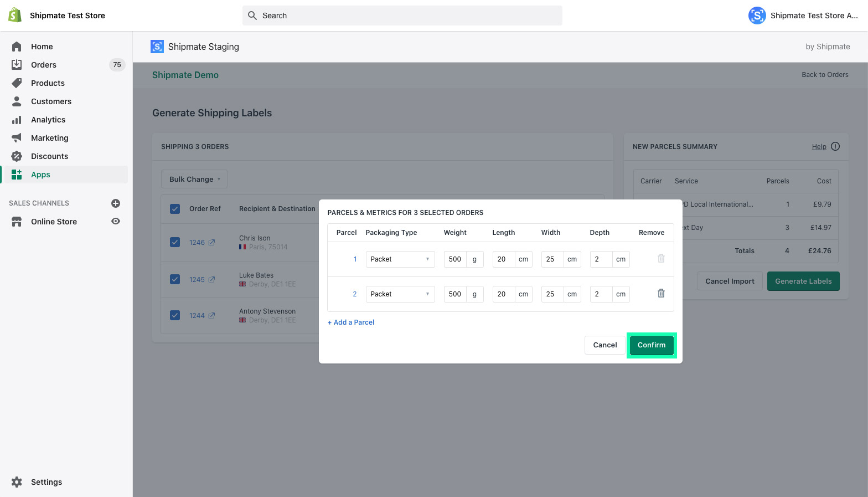Open Discounts in sidebar
This screenshot has height=497, width=868.
coord(49,156)
